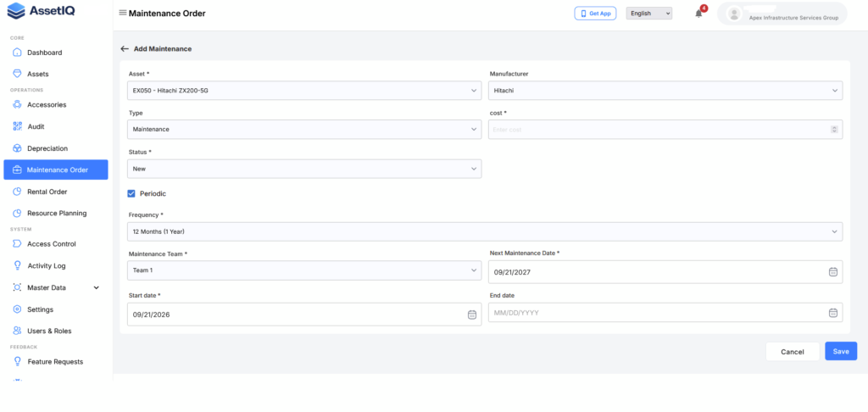Click the Access Control sidebar icon

point(17,243)
